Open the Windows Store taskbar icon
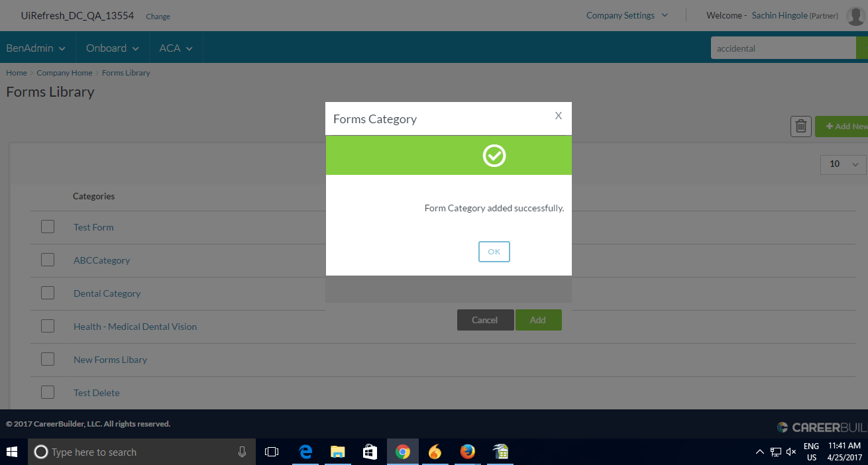This screenshot has height=465, width=868. [x=370, y=452]
